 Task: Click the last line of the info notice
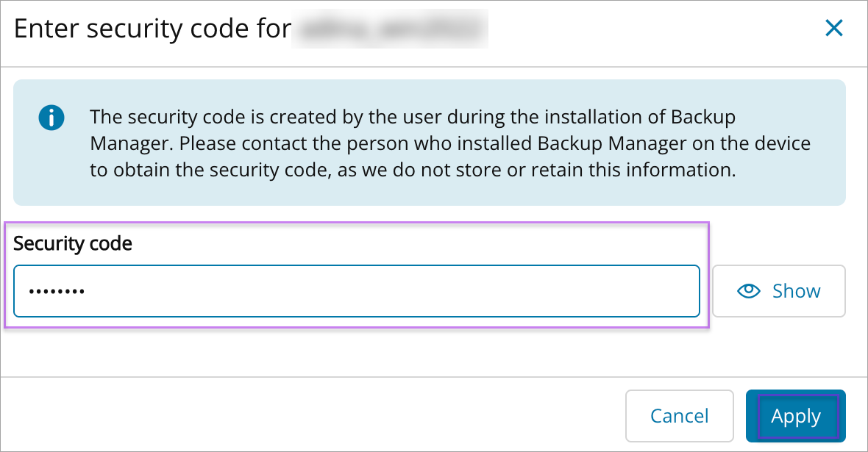[412, 170]
